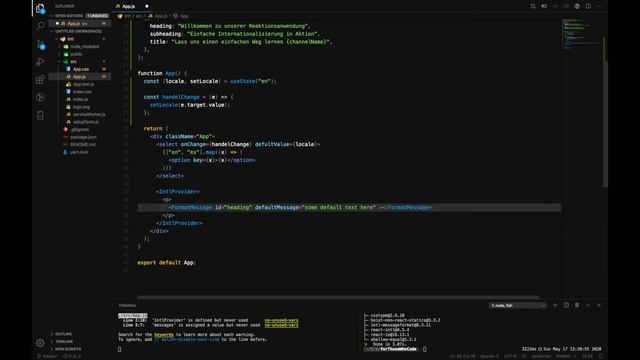Kill terminal using the trash icon
This screenshot has height=360, width=640.
point(577,305)
